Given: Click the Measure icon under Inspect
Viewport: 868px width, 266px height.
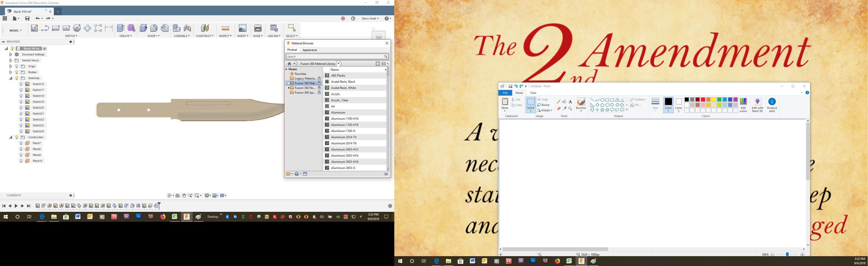Looking at the screenshot, I should tap(225, 28).
